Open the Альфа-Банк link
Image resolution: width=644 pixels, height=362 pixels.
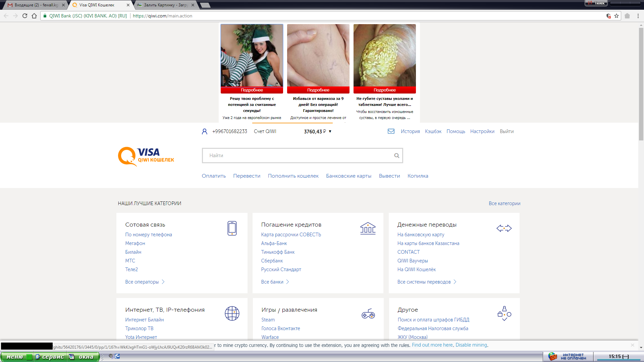(x=274, y=243)
